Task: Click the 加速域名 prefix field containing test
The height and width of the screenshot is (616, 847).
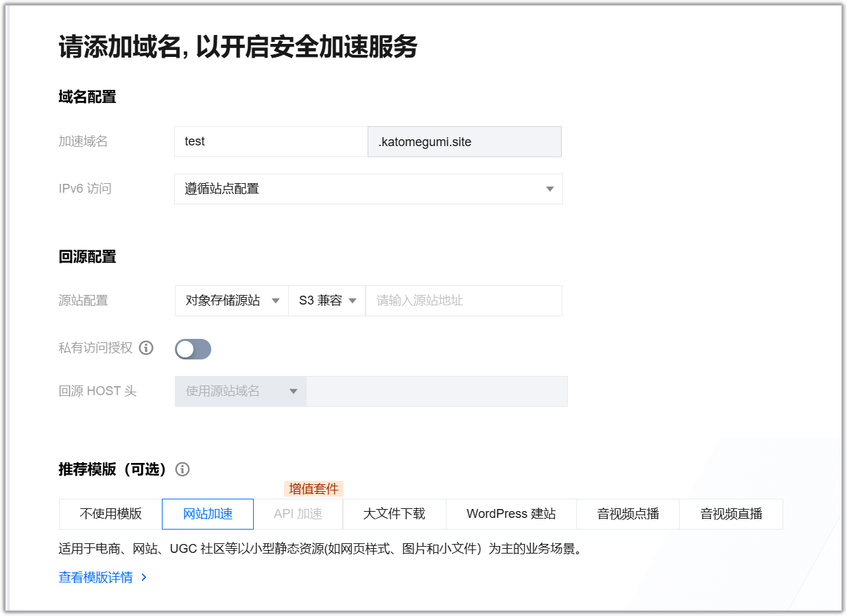Action: coord(271,141)
